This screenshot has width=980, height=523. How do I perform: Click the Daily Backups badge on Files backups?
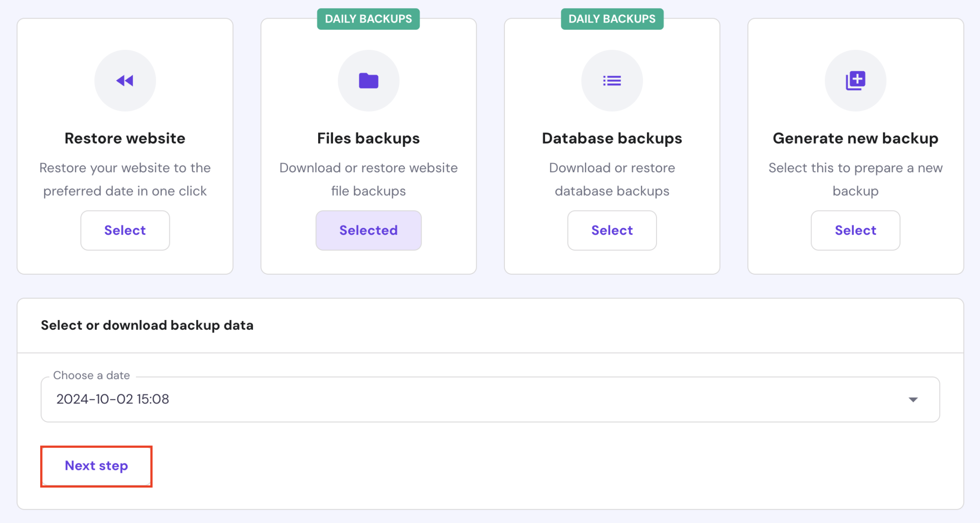(x=368, y=19)
